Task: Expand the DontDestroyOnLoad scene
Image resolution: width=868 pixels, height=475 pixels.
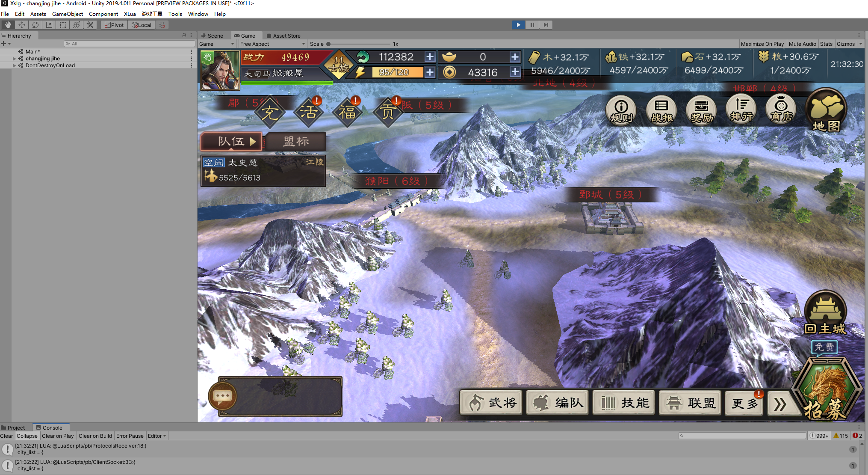Action: [x=14, y=65]
